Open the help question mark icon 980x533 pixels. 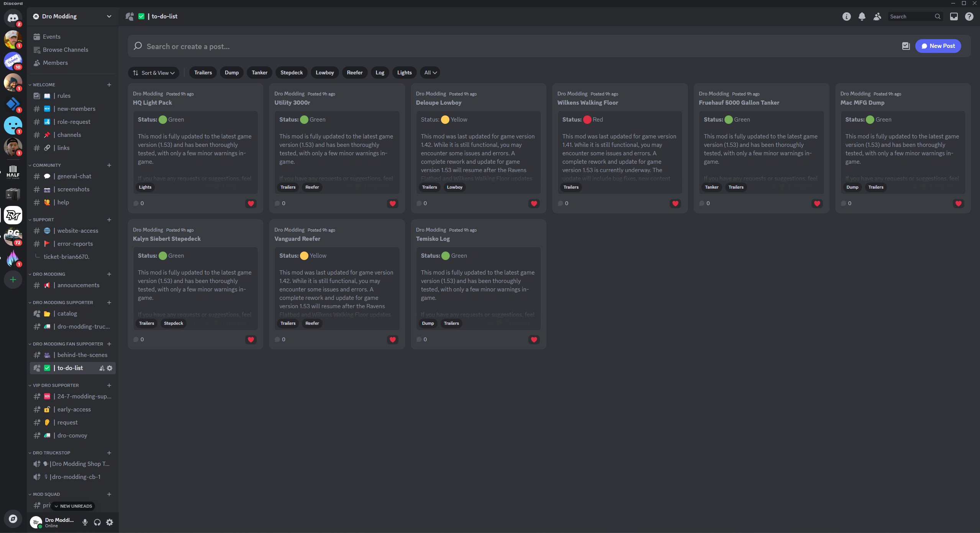coord(969,16)
